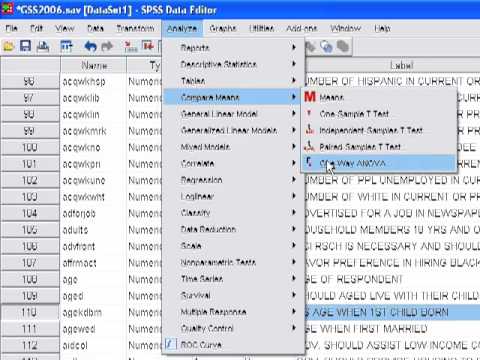480x360 pixels.
Task: Expand the Time Series submenu
Action: (x=233, y=279)
